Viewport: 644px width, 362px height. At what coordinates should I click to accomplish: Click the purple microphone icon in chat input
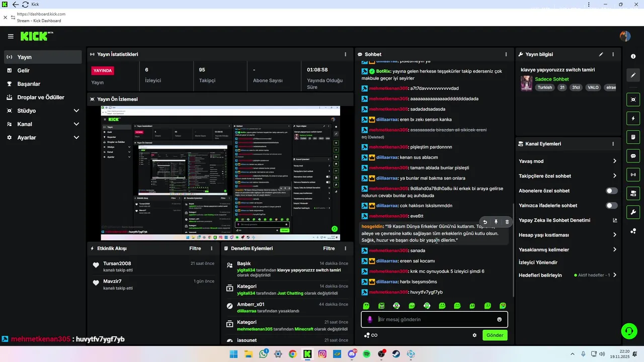pos(370,319)
